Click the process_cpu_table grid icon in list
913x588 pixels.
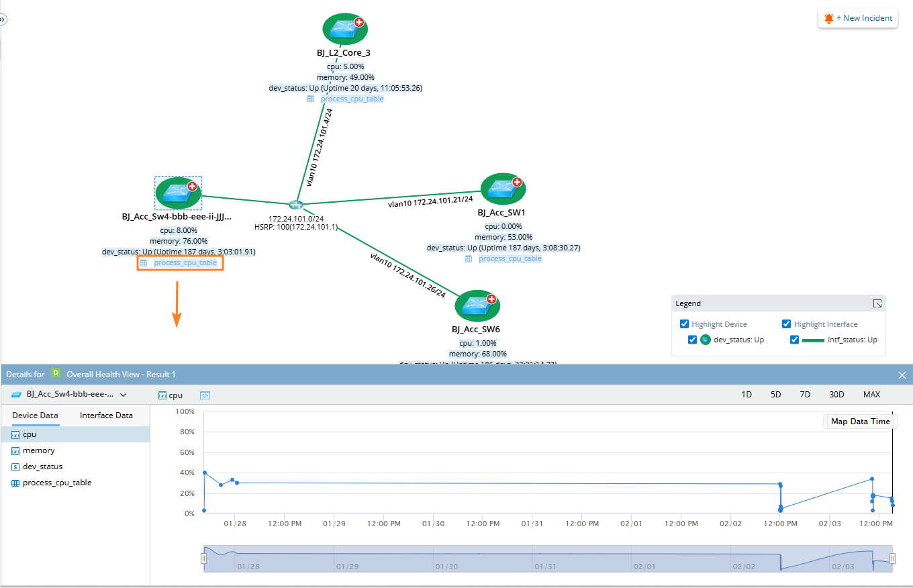15,483
